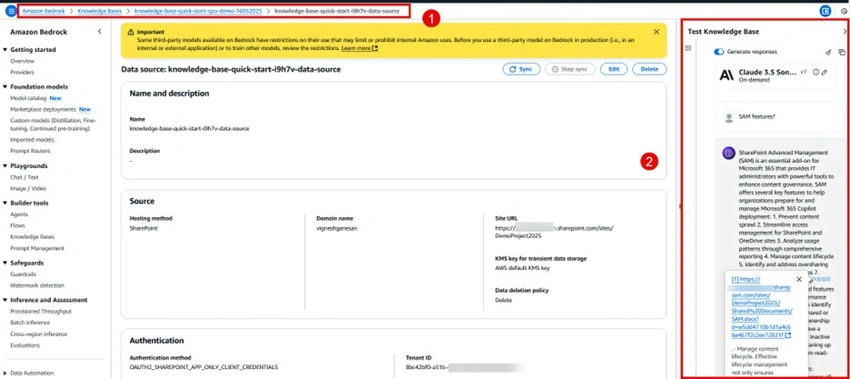Open the Chat / Text playground
The image size is (850, 379).
pyautogui.click(x=24, y=177)
